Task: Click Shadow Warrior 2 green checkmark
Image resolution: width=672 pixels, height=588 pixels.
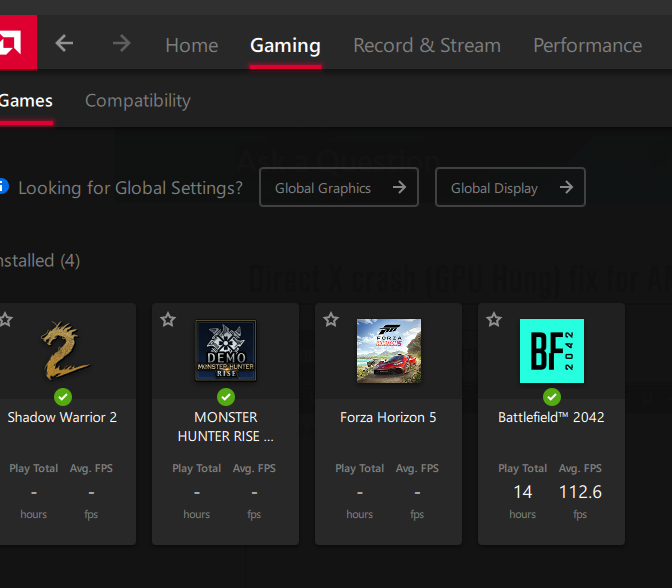Action: pos(63,397)
